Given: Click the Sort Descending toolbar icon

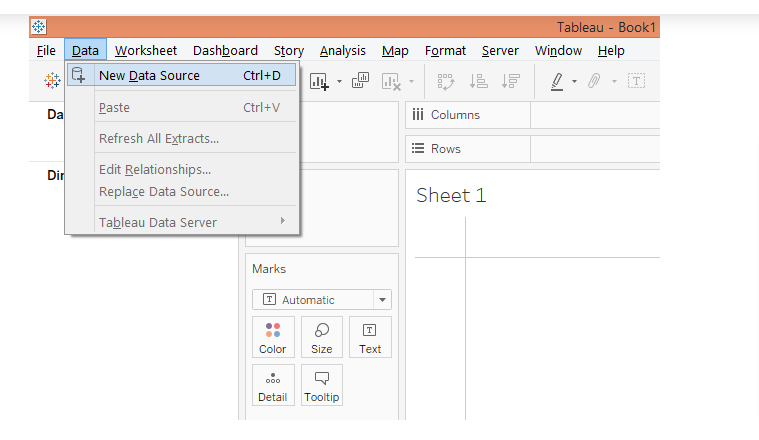Looking at the screenshot, I should pyautogui.click(x=511, y=81).
